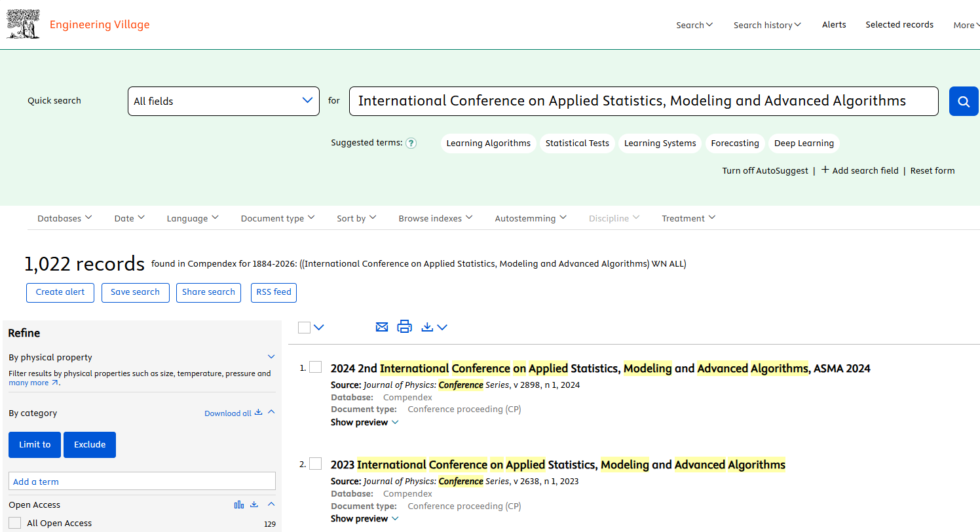Viewport: 980px width, 532px height.
Task: Check the select-all results checkbox
Action: pos(304,327)
